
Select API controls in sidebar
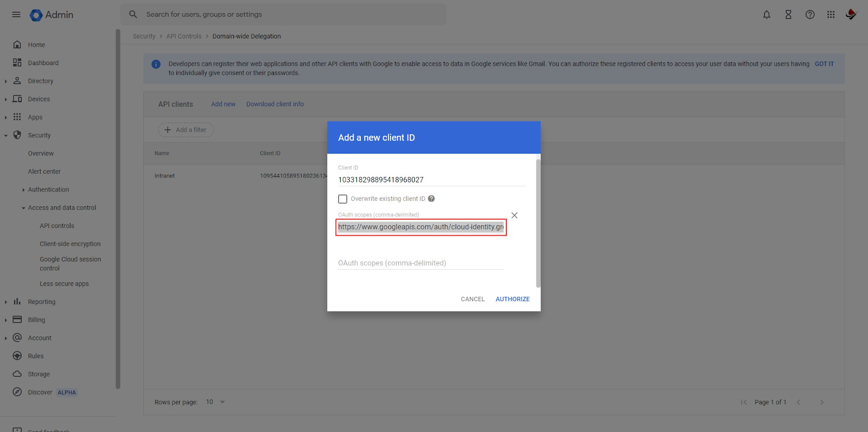click(56, 226)
